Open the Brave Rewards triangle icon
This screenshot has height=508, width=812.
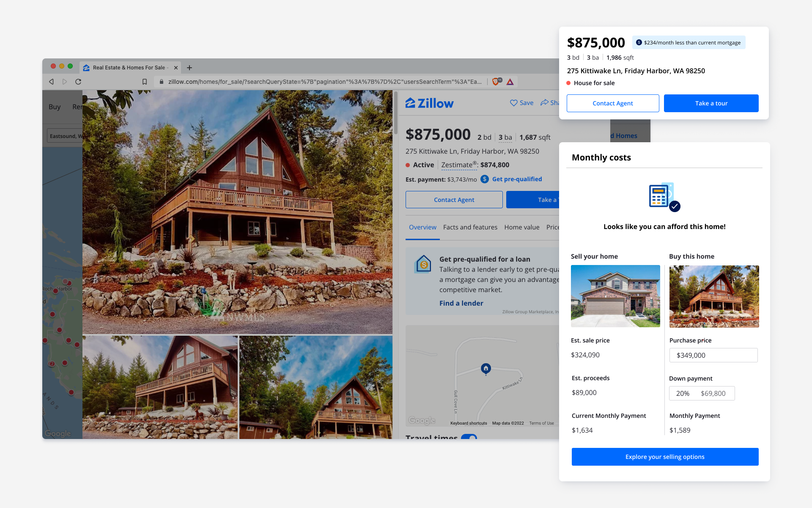(510, 82)
